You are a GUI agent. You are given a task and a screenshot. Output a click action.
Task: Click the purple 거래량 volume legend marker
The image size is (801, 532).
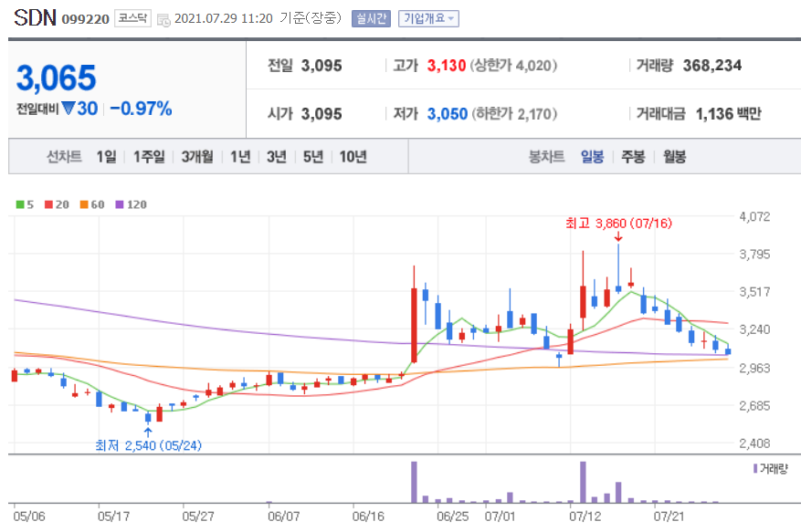(755, 468)
